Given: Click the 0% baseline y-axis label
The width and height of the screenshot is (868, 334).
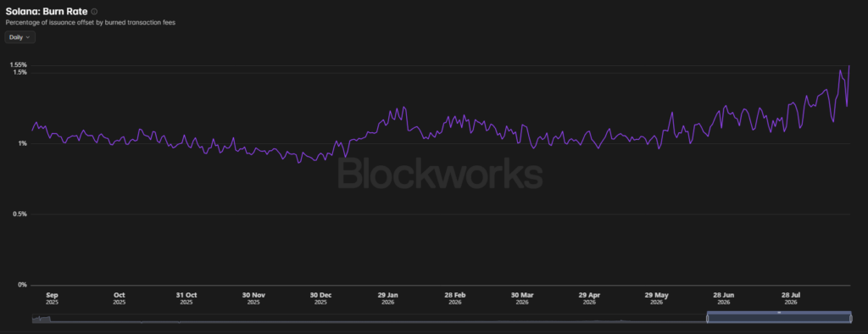Looking at the screenshot, I should [22, 285].
